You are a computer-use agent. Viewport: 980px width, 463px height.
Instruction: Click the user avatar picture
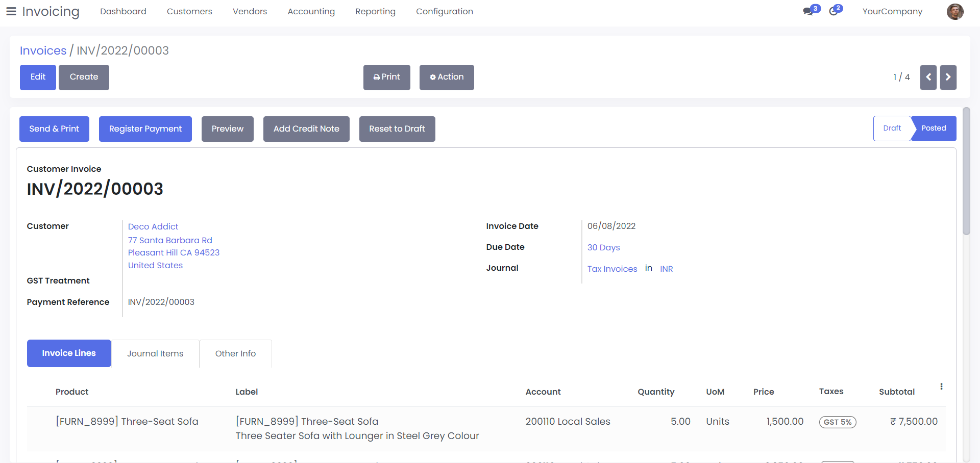pyautogui.click(x=955, y=11)
